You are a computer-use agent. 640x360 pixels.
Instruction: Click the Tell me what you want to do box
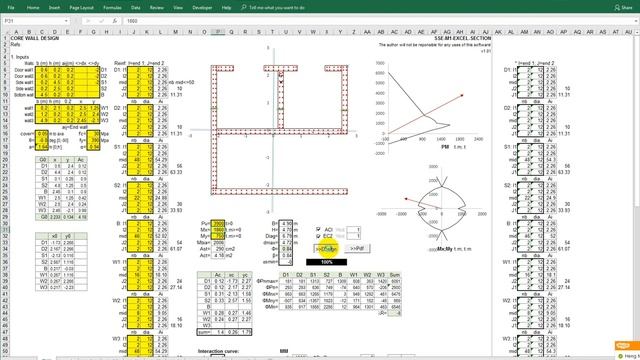(x=276, y=7)
